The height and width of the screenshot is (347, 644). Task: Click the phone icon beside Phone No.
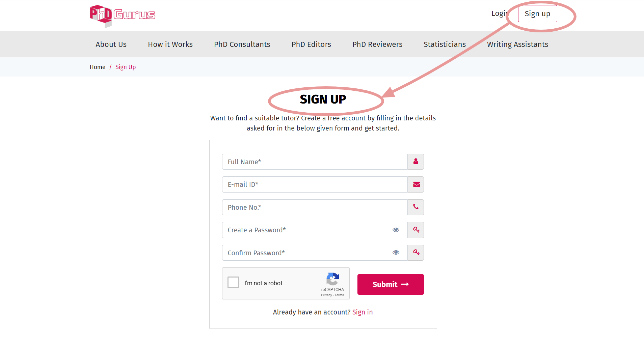(416, 207)
